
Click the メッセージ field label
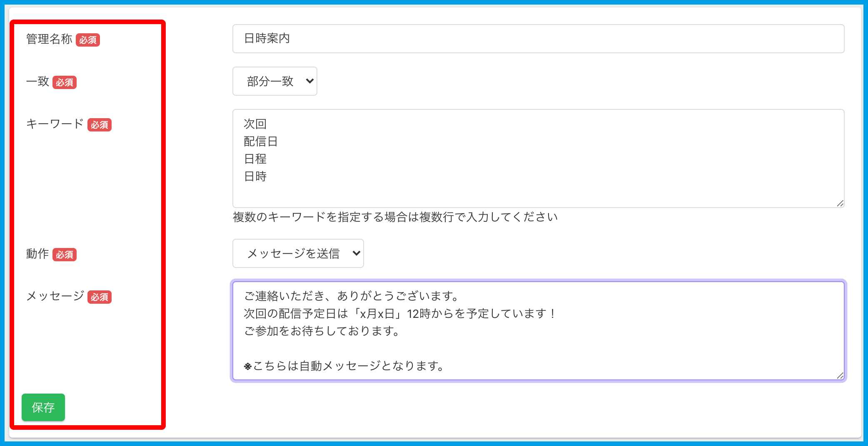click(55, 296)
